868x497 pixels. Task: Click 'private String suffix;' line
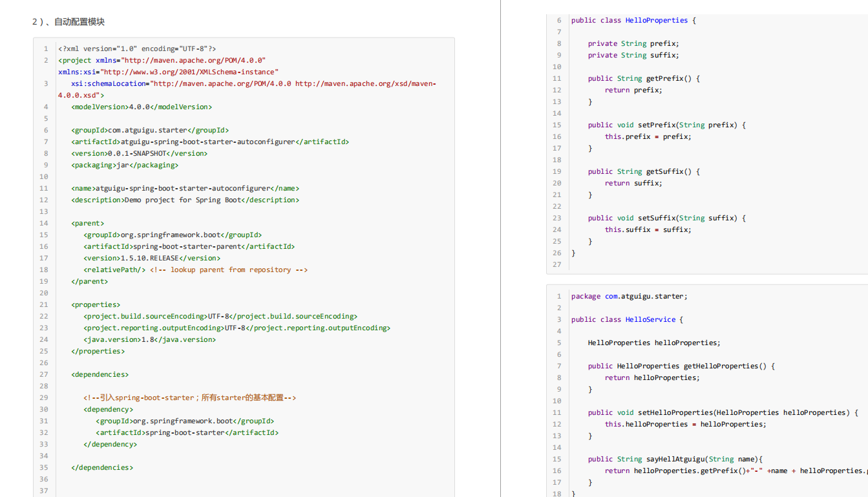pyautogui.click(x=633, y=56)
